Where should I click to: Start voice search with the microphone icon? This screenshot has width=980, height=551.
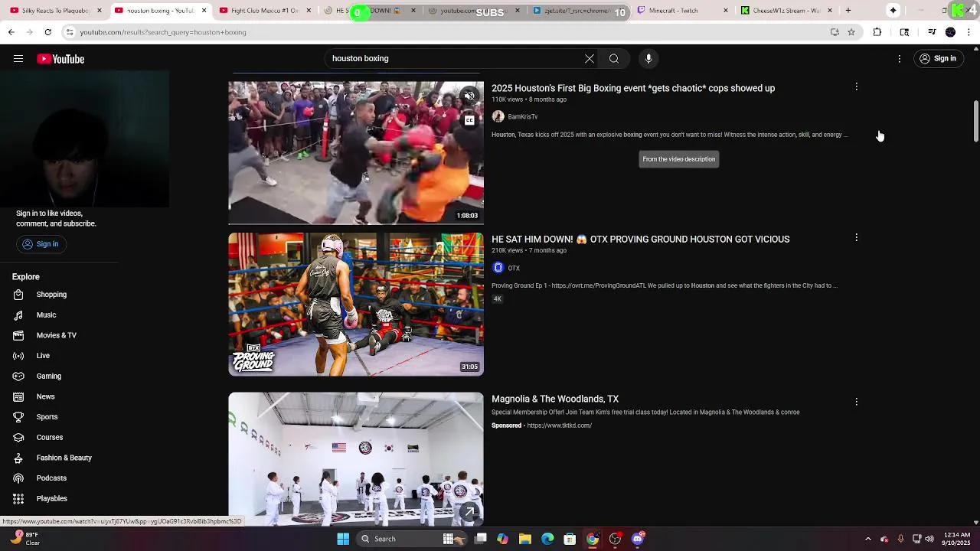[648, 59]
